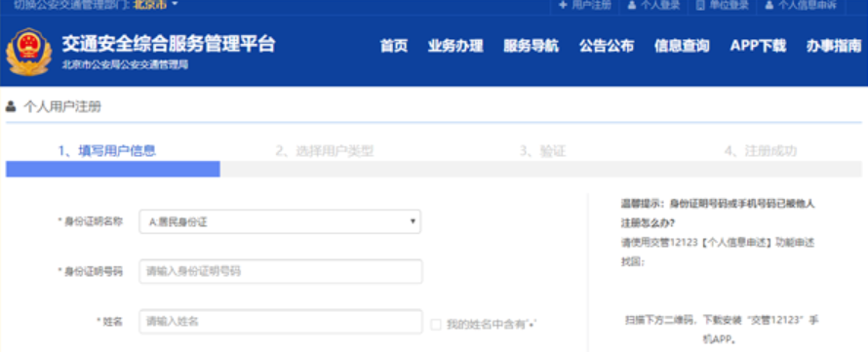Click the 身份证明号码 input field
Viewport: 868px width, 352px height.
click(x=281, y=272)
